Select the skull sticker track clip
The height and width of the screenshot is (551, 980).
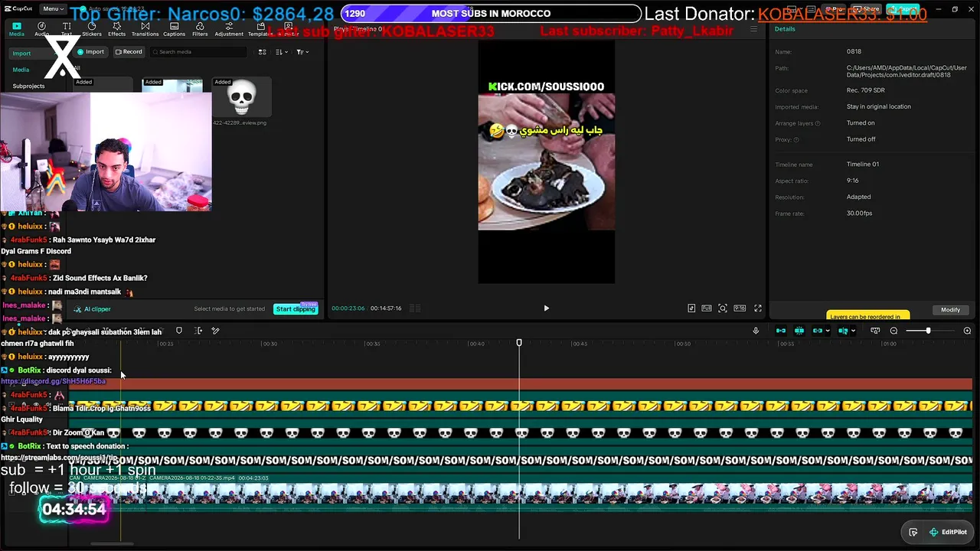(x=521, y=432)
